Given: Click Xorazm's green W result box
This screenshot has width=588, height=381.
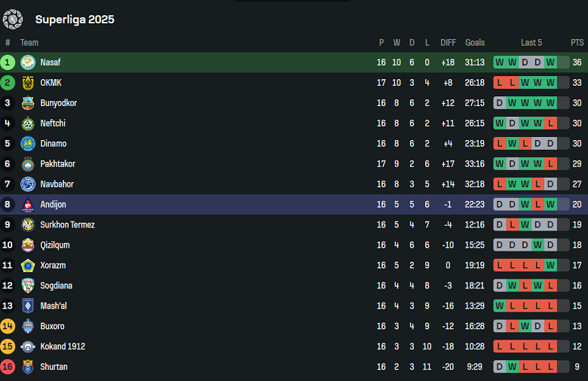Looking at the screenshot, I should (x=550, y=266).
